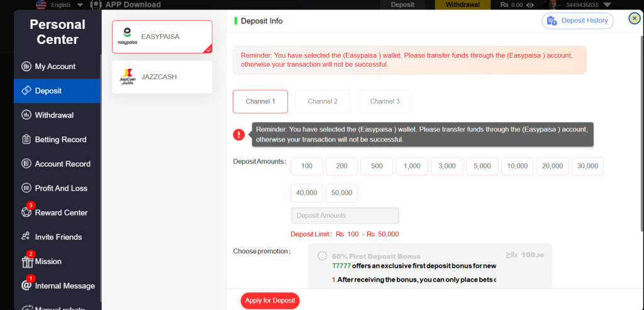Choose the JAZZCASH payment method

[162, 77]
